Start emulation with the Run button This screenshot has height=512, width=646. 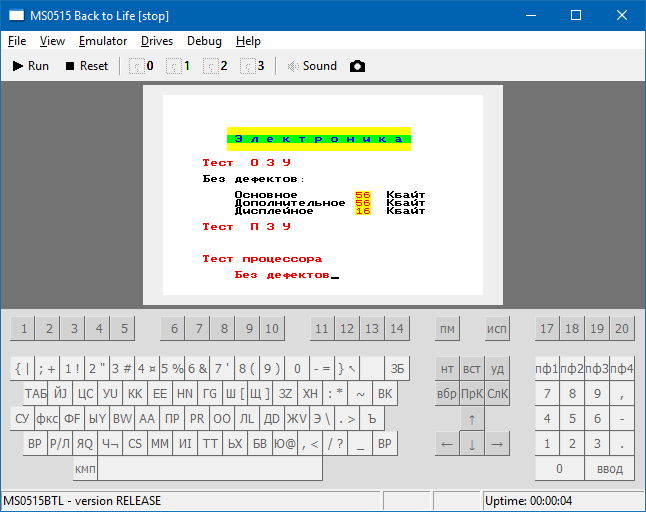point(30,66)
